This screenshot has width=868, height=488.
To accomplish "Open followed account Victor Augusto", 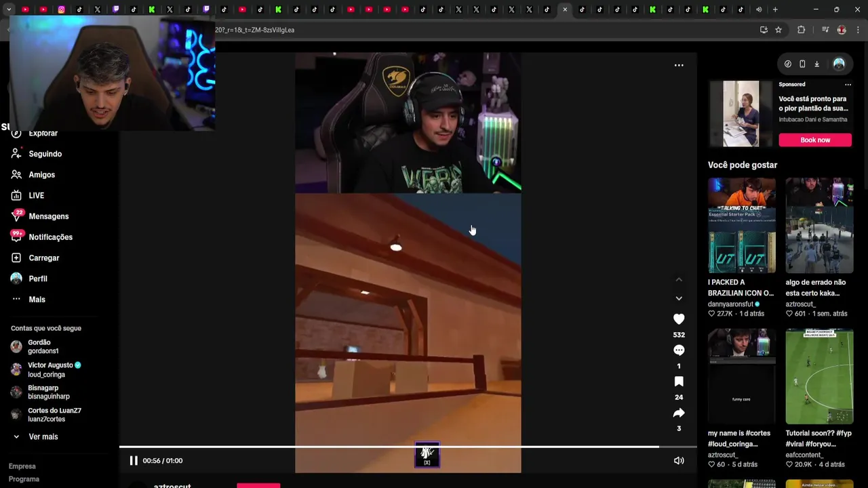I will (x=46, y=370).
